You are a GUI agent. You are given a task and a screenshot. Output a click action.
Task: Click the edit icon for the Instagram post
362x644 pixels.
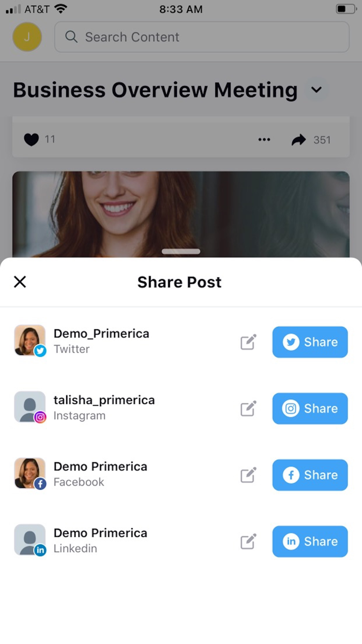(248, 408)
